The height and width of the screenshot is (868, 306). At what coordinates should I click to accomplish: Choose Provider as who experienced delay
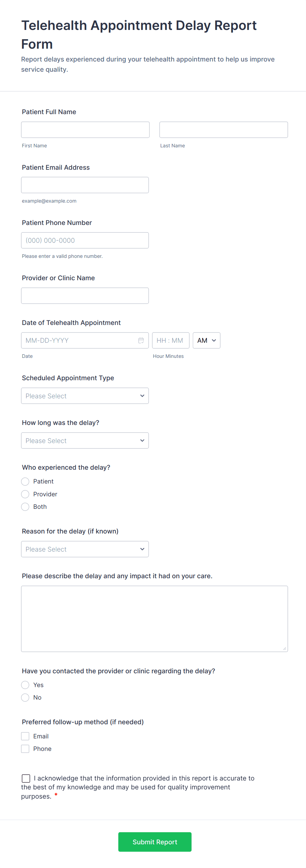point(25,494)
